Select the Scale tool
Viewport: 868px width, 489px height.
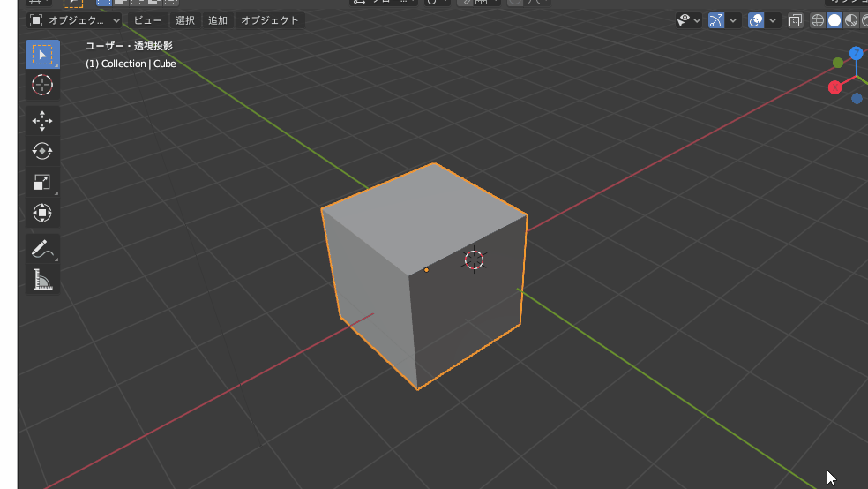42,182
